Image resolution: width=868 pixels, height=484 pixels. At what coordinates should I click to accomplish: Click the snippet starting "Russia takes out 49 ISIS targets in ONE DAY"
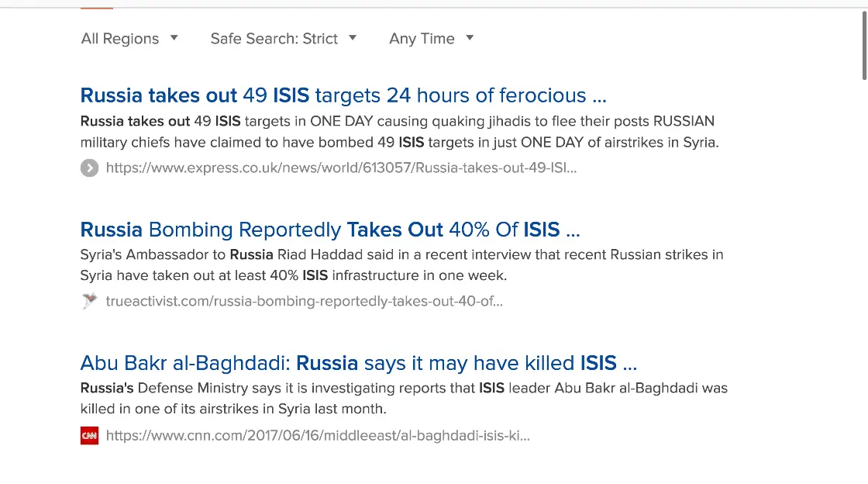pos(399,132)
